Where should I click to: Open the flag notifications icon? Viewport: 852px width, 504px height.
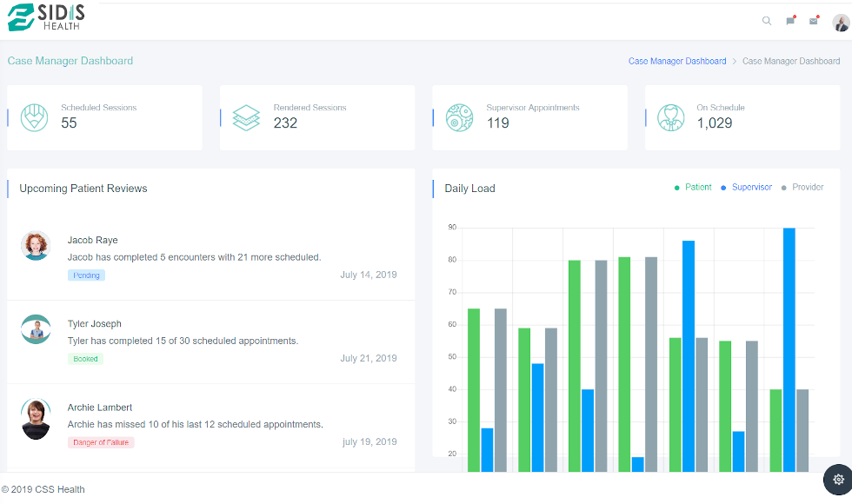click(x=790, y=21)
